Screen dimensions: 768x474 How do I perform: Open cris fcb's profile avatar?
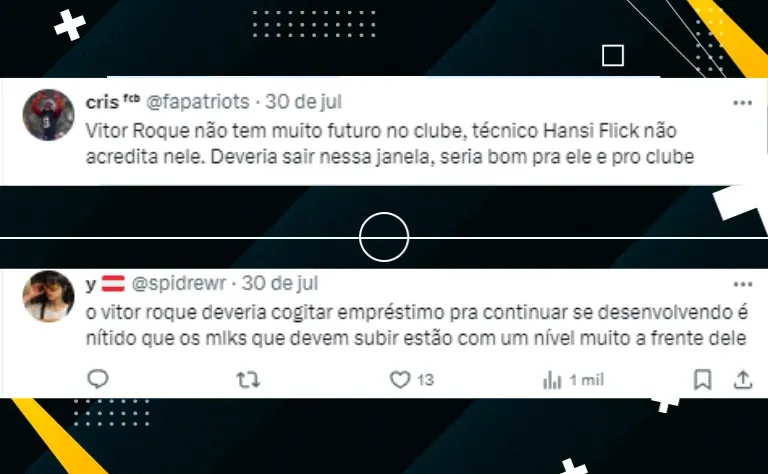[48, 115]
